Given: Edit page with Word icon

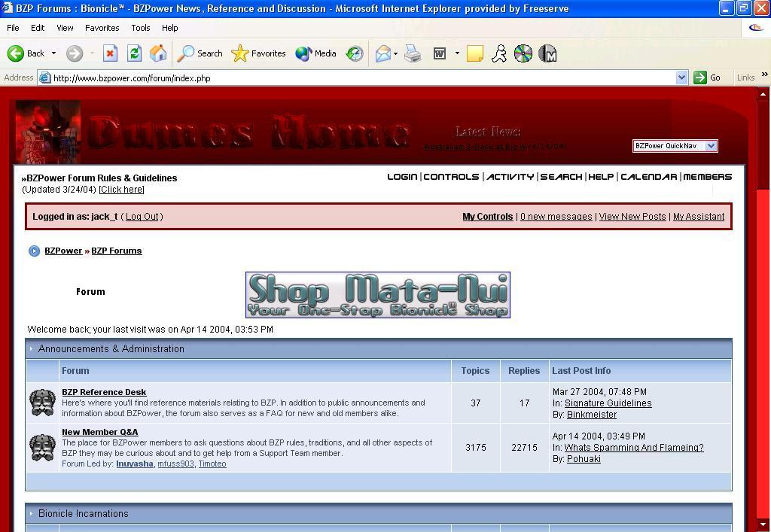Looking at the screenshot, I should [440, 53].
